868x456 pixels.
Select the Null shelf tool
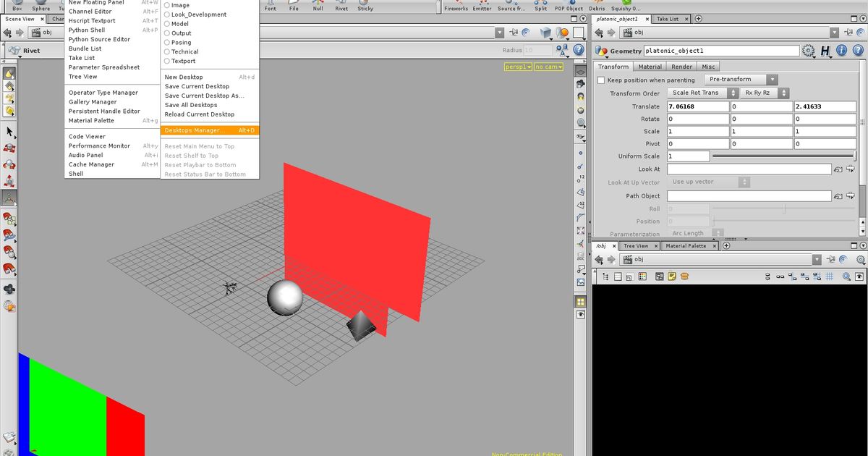(x=318, y=5)
